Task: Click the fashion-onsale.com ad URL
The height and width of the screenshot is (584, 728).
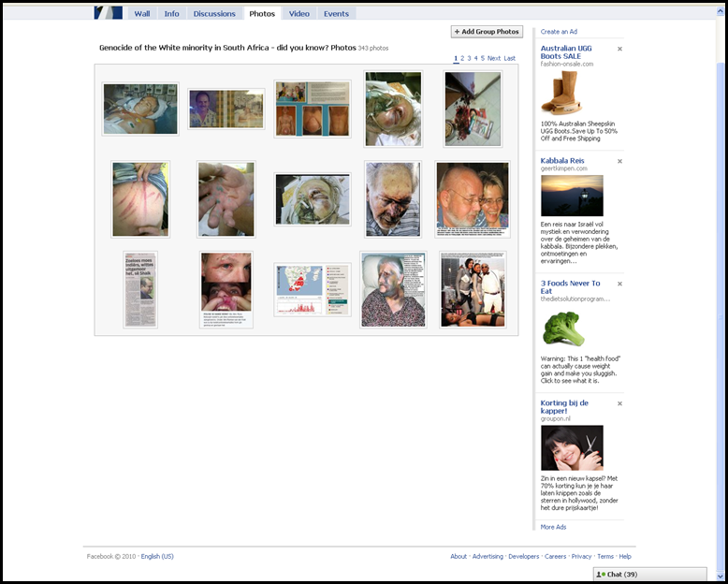Action: (x=567, y=64)
